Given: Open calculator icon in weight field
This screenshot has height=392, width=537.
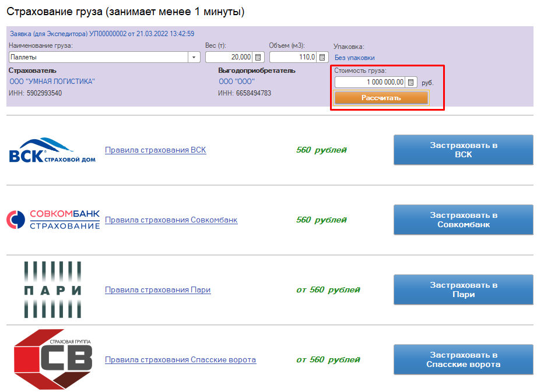Looking at the screenshot, I should click(x=258, y=57).
